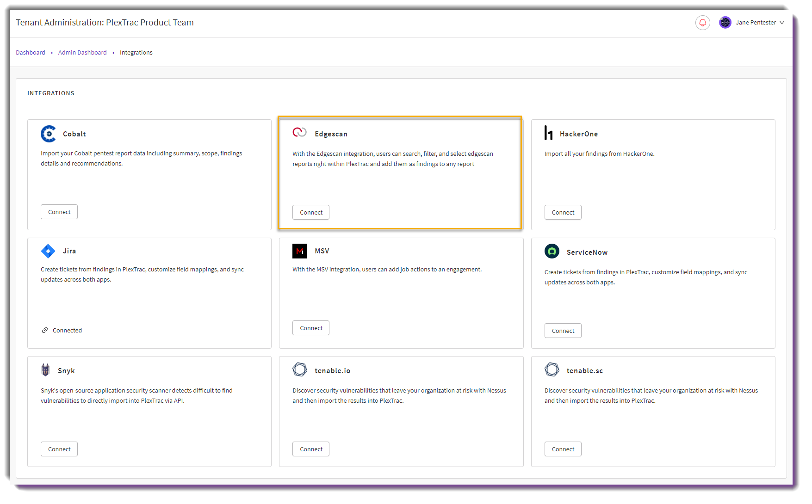Click the tenable.io logo icon
The height and width of the screenshot is (504, 812).
pyautogui.click(x=300, y=369)
